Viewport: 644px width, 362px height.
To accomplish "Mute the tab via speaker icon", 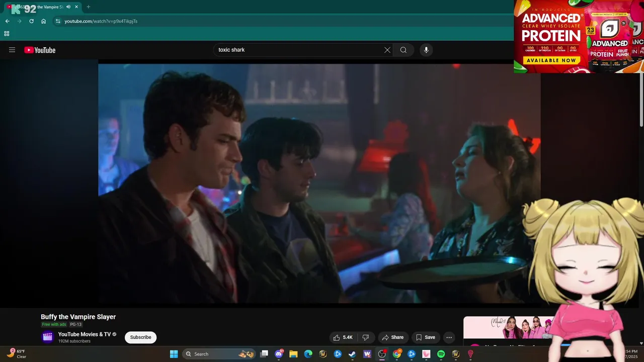I will 68,7.
